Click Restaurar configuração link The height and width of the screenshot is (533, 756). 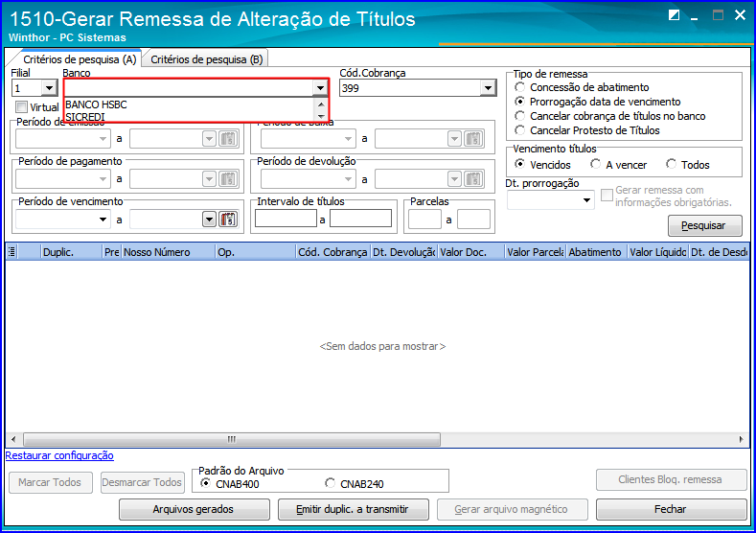[x=59, y=455]
